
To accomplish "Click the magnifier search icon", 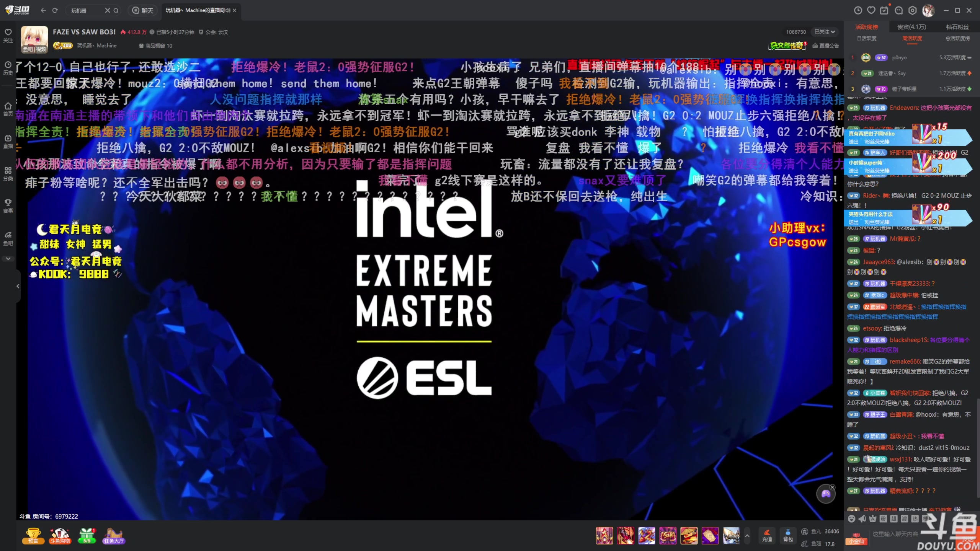I will [116, 10].
